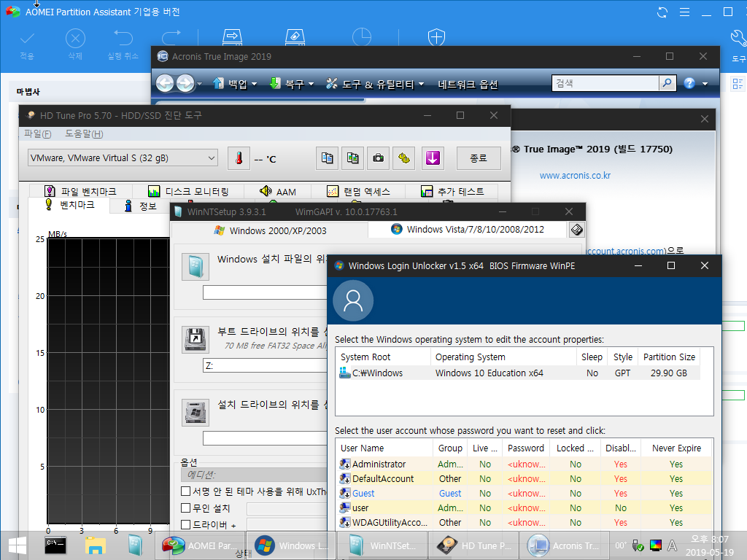
Task: Switch to HD Tune 추가 테스트 tab
Action: click(x=452, y=192)
